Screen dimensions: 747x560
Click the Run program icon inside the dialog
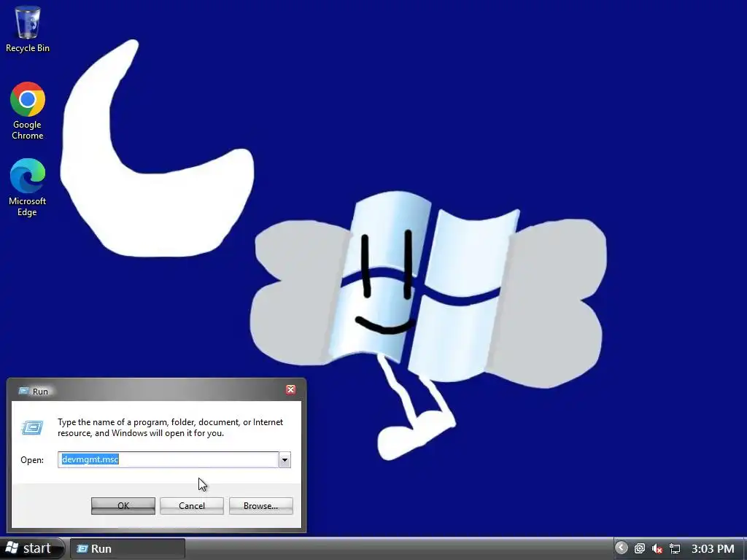[x=32, y=427]
